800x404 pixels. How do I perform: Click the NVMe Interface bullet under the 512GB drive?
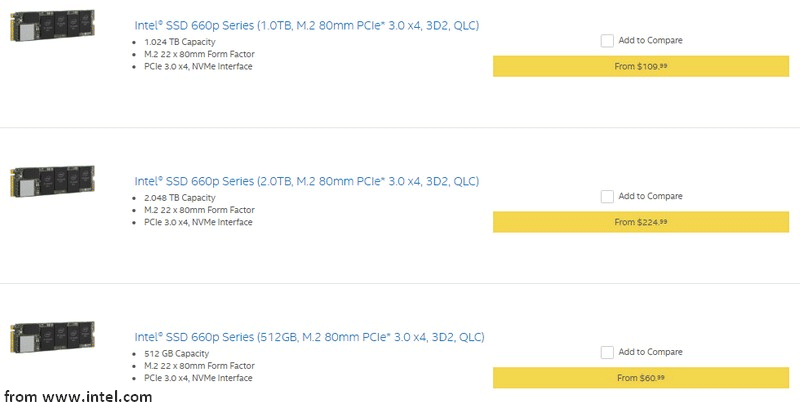(x=198, y=378)
